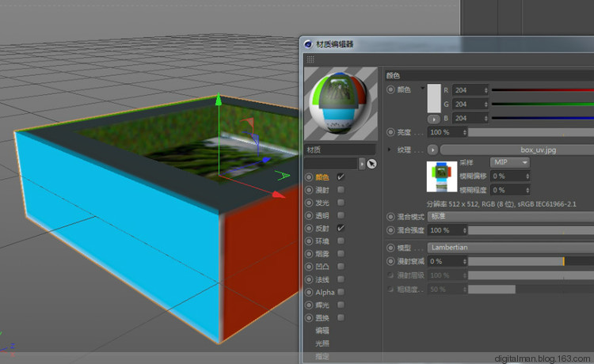The image size is (594, 364).
Task: Click the animation dot beside 混合模式
Action: tap(390, 216)
